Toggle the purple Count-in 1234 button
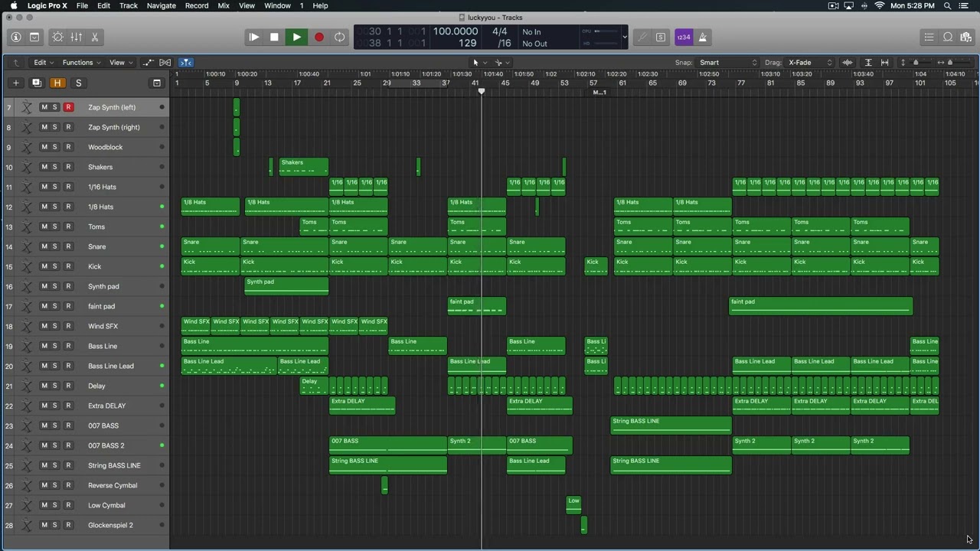This screenshot has height=551, width=980. [684, 37]
